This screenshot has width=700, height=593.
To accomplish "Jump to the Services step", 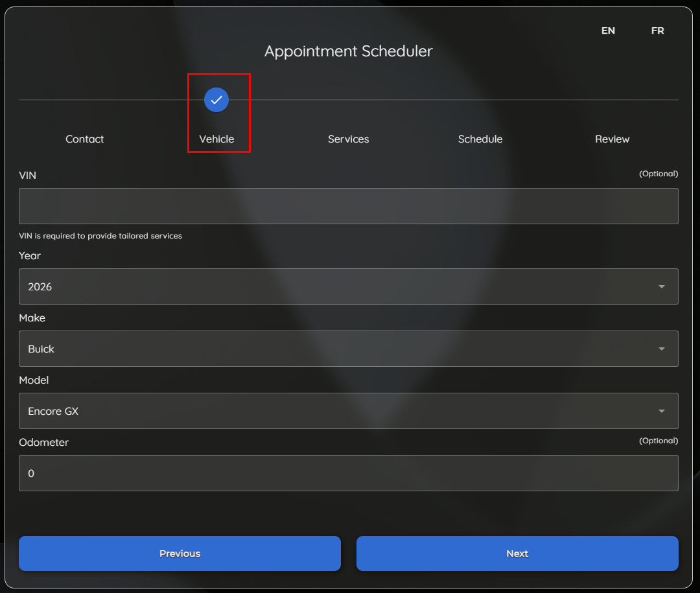I will pyautogui.click(x=348, y=139).
